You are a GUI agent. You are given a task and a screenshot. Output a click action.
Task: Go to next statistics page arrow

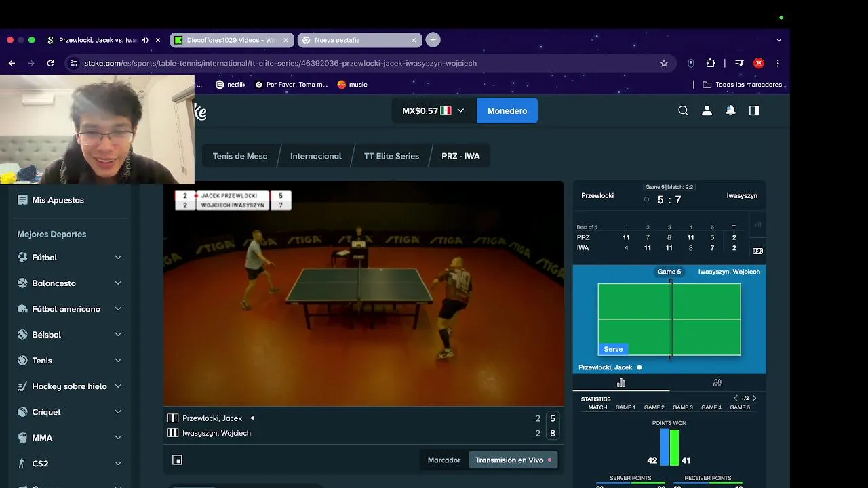pyautogui.click(x=754, y=399)
